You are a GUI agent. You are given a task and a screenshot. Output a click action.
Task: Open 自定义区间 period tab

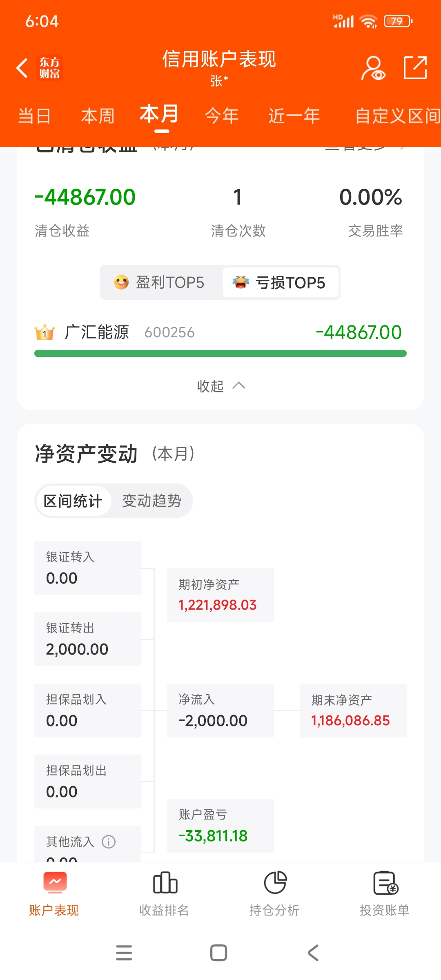tap(397, 116)
